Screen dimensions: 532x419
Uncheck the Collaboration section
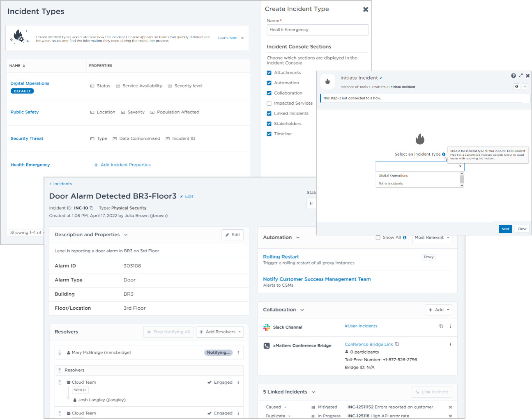coord(269,93)
